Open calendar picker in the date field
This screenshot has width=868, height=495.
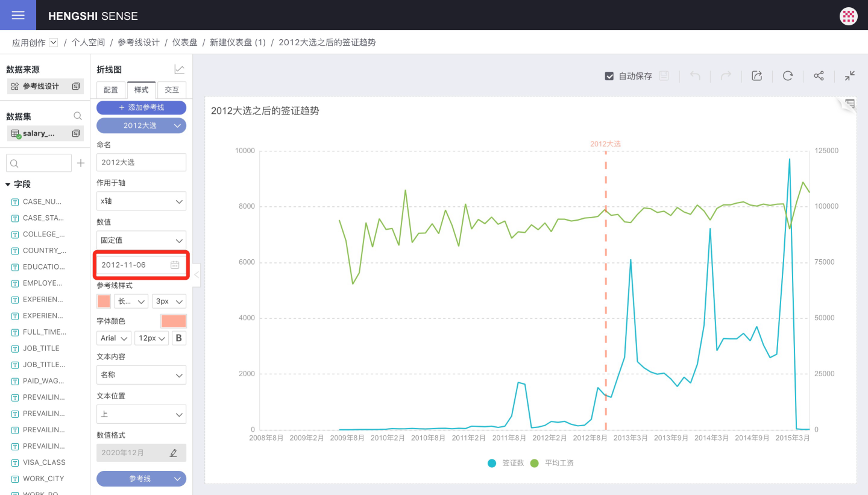(x=175, y=265)
